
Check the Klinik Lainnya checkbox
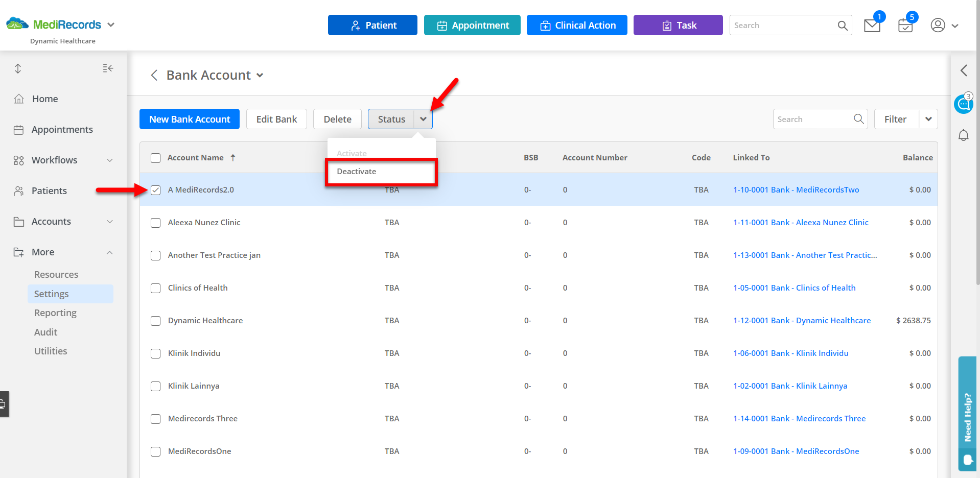(156, 386)
